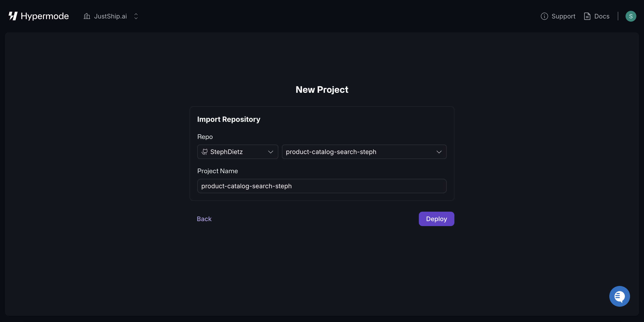Viewport: 644px width, 322px height.
Task: Click the Docs document icon
Action: click(587, 16)
